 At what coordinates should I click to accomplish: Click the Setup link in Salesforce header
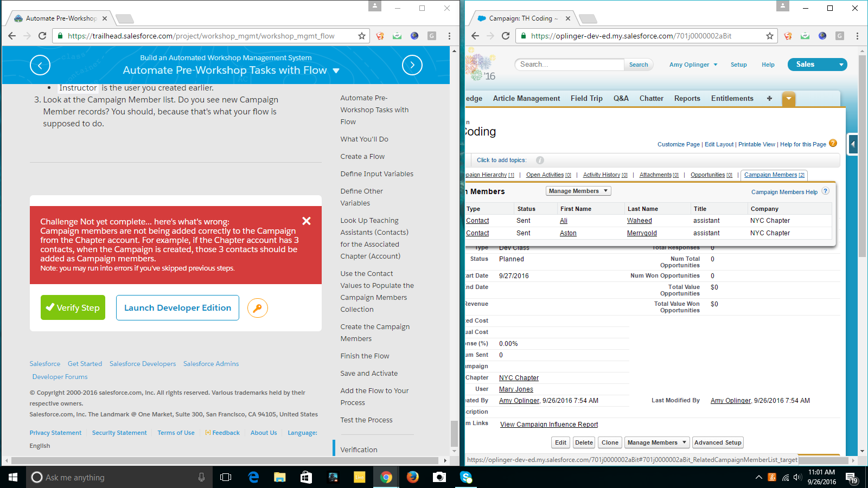click(738, 65)
